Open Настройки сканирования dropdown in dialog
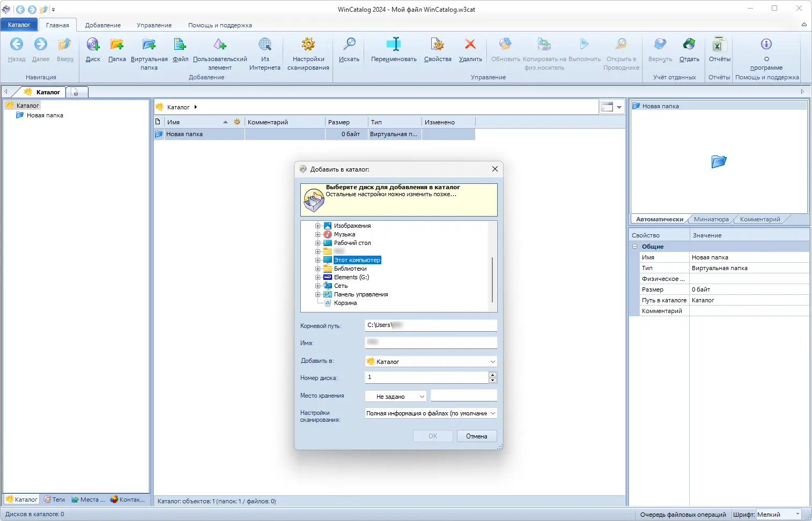The width and height of the screenshot is (812, 521). point(492,413)
